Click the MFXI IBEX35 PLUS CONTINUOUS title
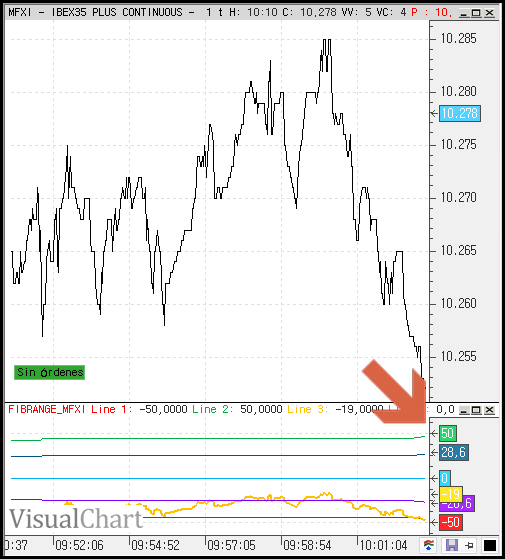Viewport: 505px width, 559px height. point(96,12)
